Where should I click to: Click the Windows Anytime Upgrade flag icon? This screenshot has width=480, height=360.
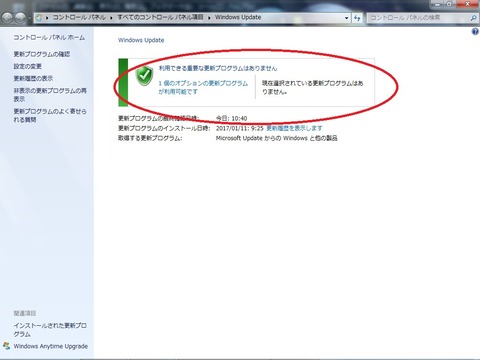pos(6,346)
